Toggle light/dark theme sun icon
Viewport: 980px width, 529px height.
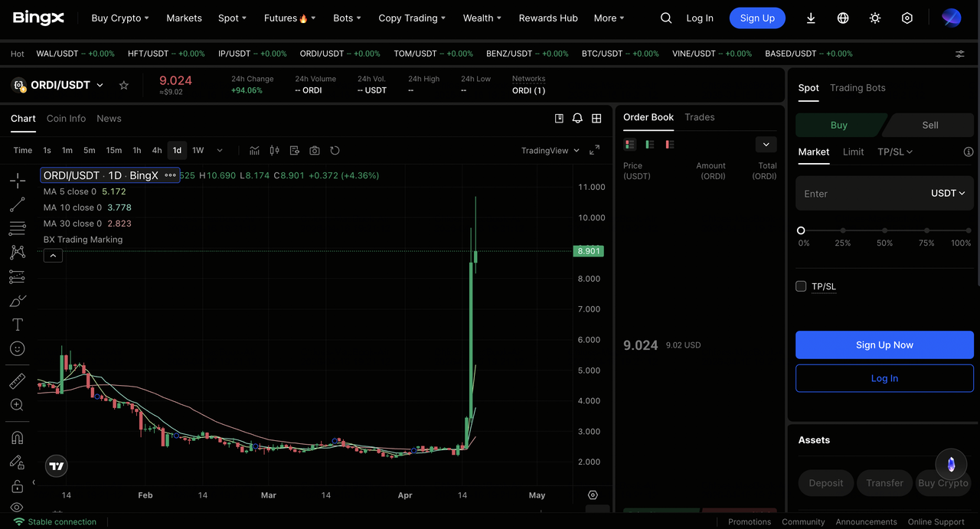875,18
